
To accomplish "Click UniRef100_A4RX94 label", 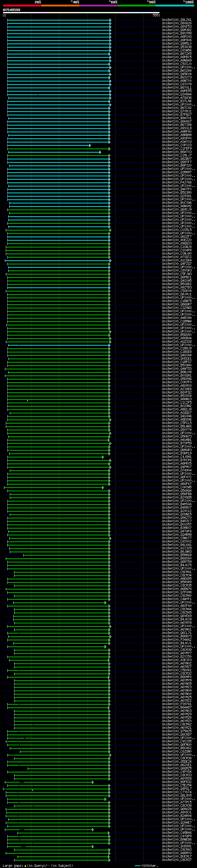I will click(177, 318).
